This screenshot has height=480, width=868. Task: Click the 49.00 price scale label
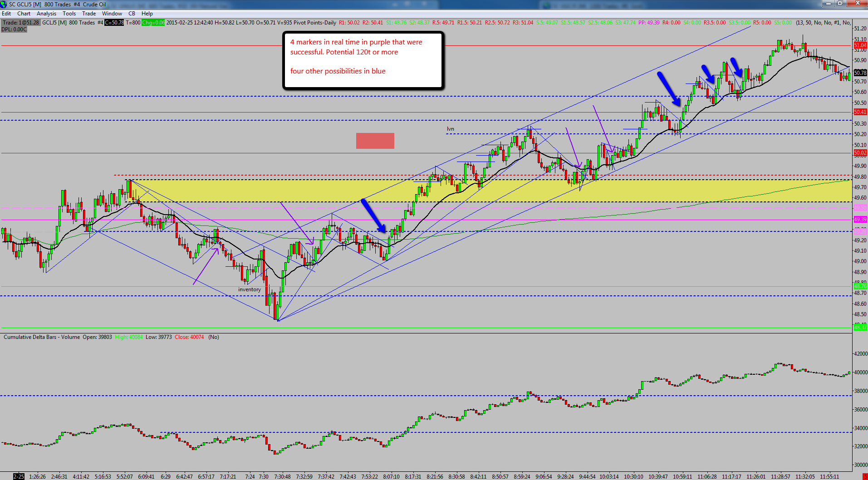(x=860, y=261)
